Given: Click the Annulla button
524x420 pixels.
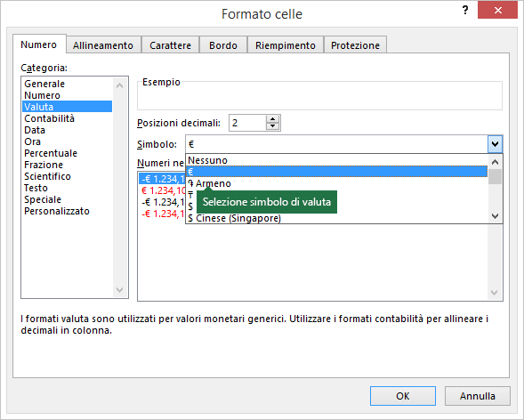Looking at the screenshot, I should click(477, 396).
